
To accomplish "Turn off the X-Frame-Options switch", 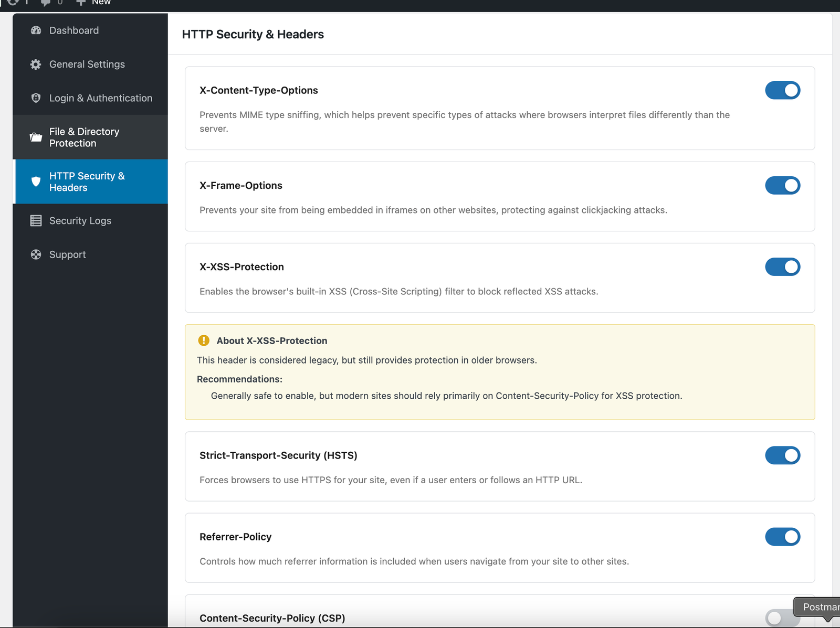I will pyautogui.click(x=782, y=185).
